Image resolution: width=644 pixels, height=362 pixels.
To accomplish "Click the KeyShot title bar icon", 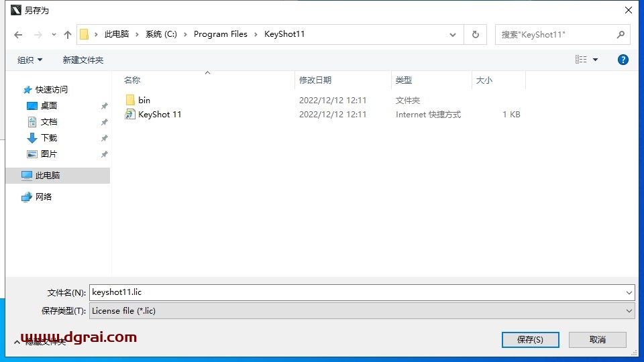I will click(15, 10).
